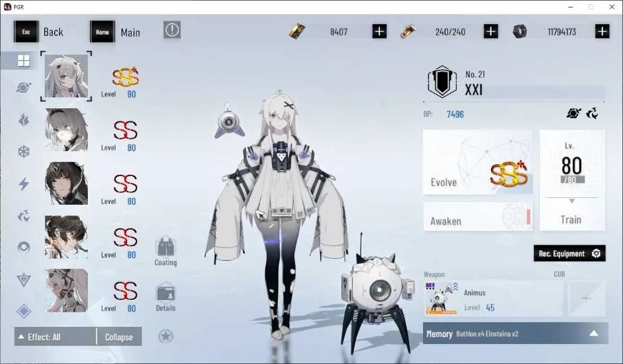The height and width of the screenshot is (364, 623).
Task: Click the character name XXI
Action: pos(473,90)
